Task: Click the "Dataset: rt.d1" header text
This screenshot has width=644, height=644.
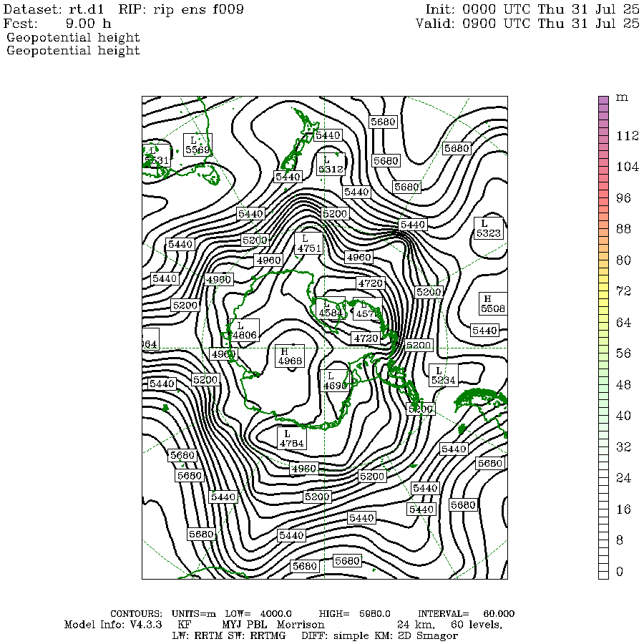Action: pos(54,9)
